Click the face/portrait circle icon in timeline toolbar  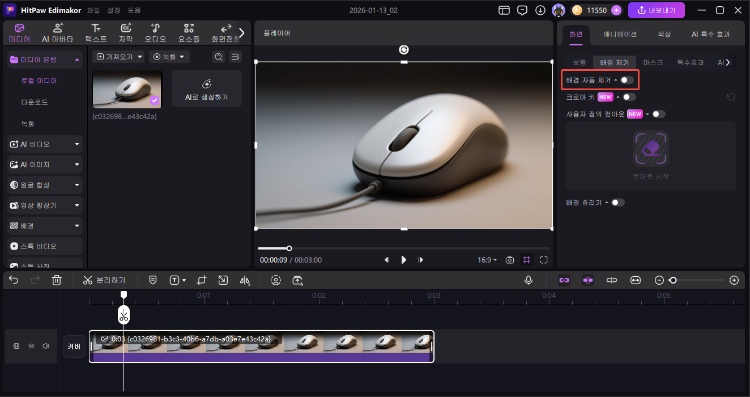pos(276,280)
